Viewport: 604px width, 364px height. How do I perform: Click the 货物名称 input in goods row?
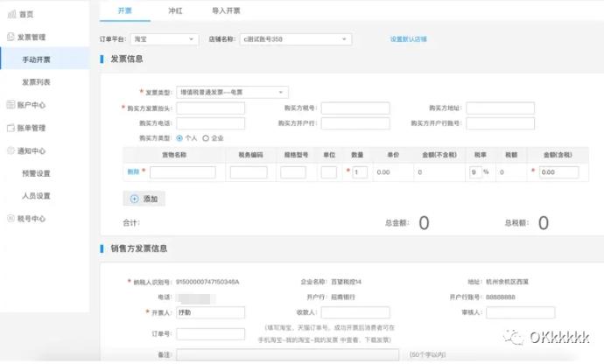[183, 172]
